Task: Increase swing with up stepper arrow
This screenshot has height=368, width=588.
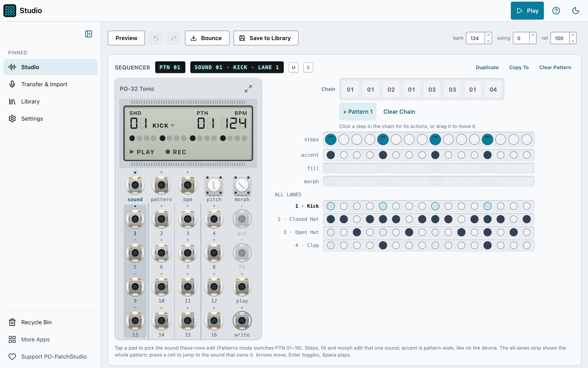Action: (x=533, y=35)
